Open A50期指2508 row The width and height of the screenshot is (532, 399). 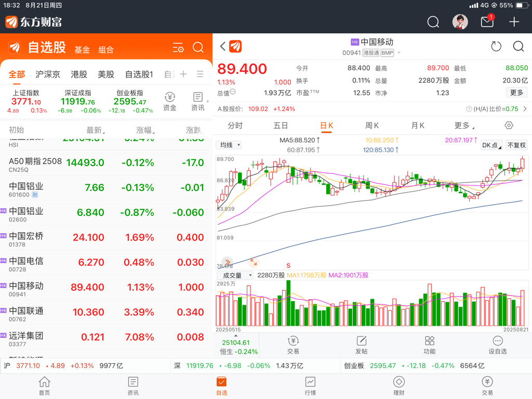(106, 163)
